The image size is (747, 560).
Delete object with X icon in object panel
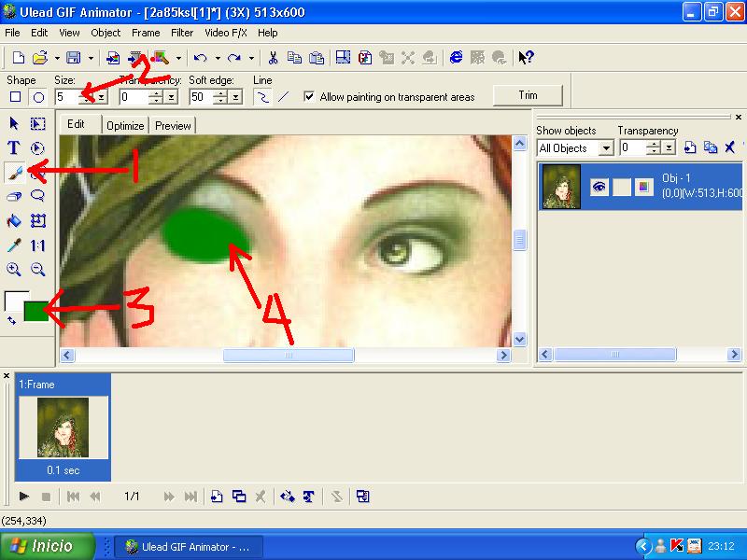[729, 147]
